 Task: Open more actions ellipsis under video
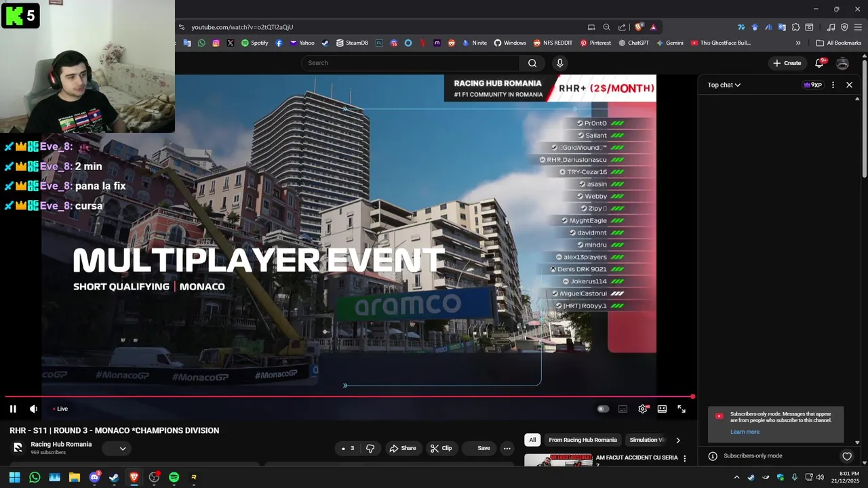coord(507,448)
